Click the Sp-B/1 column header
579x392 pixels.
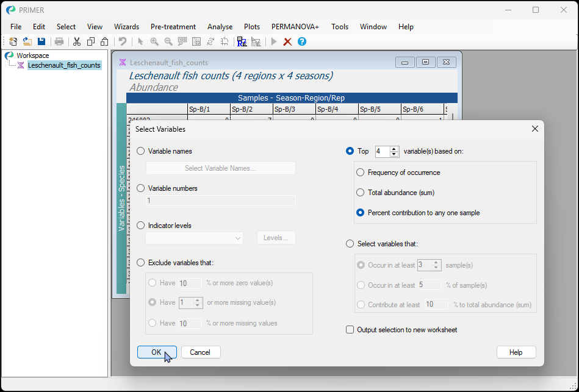click(209, 109)
